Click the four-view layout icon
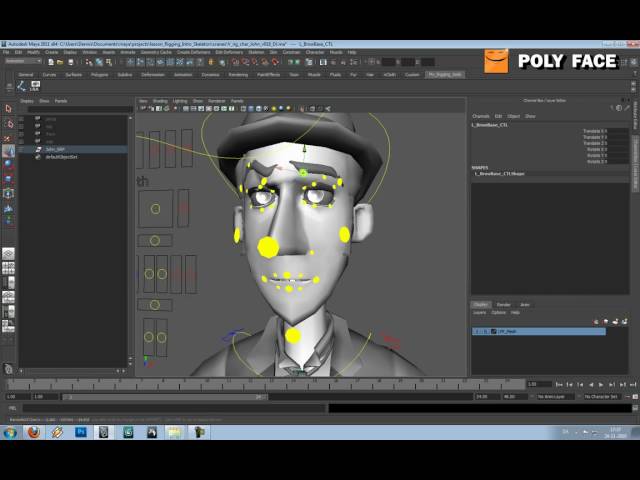This screenshot has height=480, width=640. pyautogui.click(x=8, y=268)
